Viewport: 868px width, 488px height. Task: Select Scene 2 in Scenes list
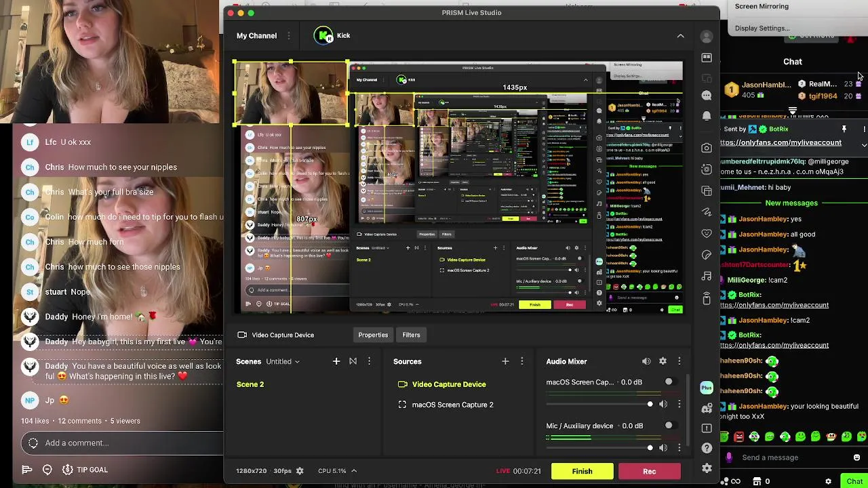tap(250, 384)
